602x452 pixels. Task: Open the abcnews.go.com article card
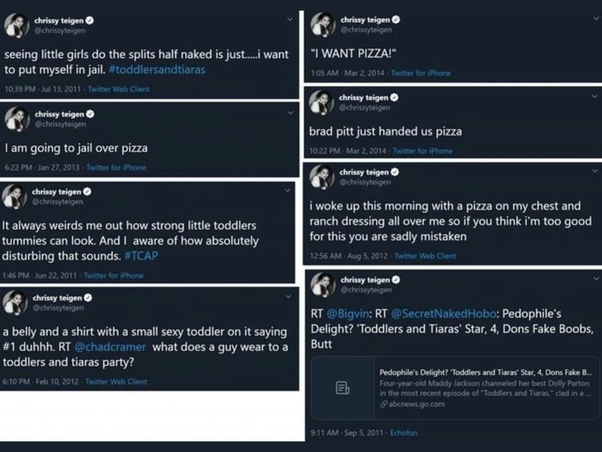click(x=455, y=387)
